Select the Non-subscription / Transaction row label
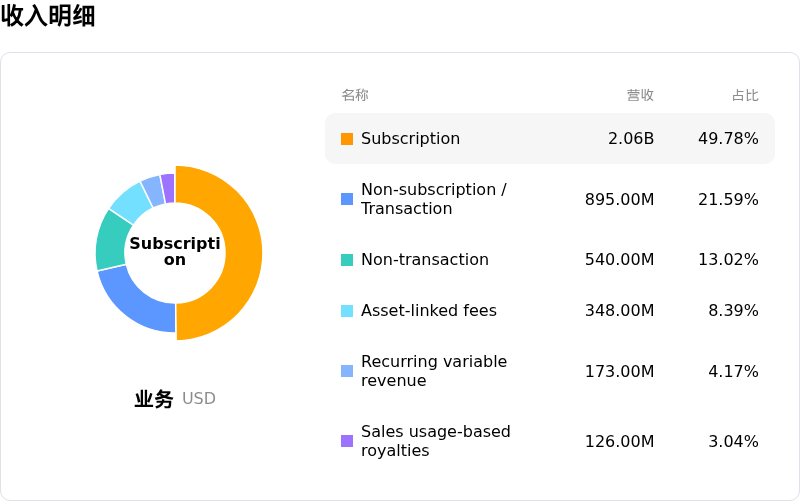 coord(434,199)
